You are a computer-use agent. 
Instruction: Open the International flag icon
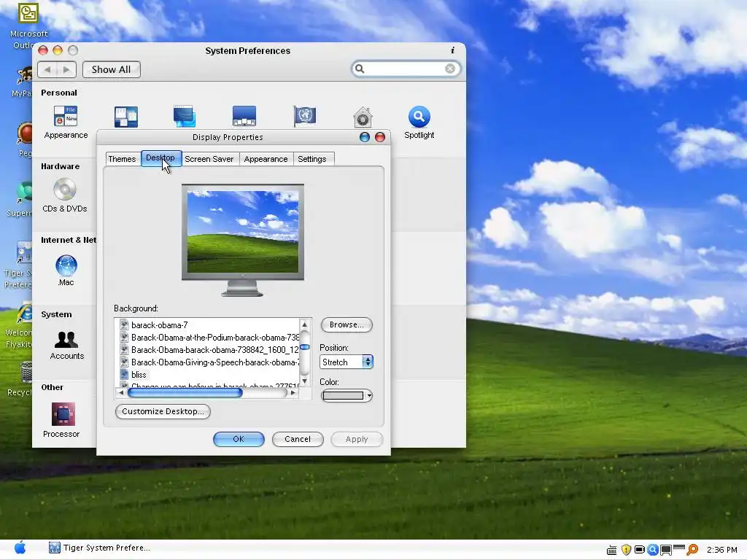(x=304, y=116)
